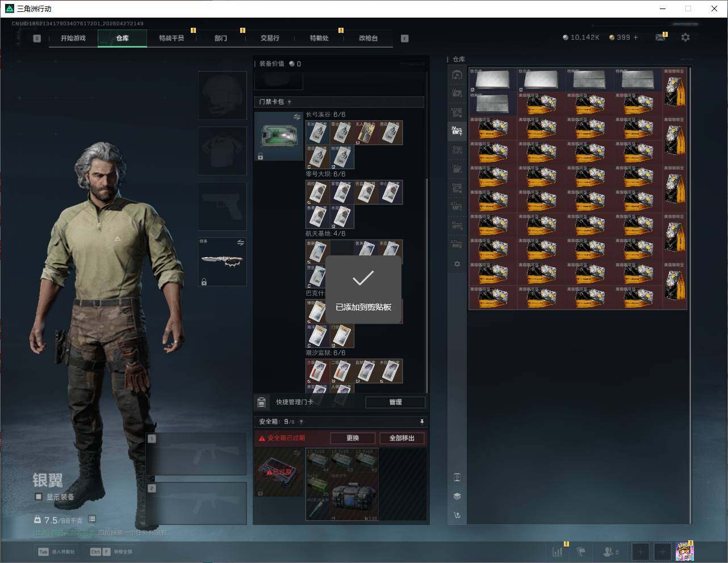Viewport: 728px width, 563px height.
Task: Add a teammate via first plus slot
Action: tap(641, 551)
